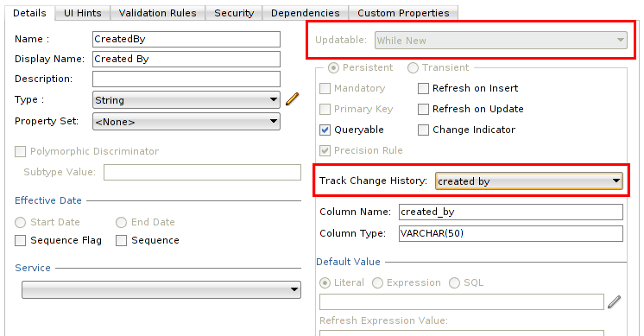Select the Dependencies tab

tap(305, 13)
